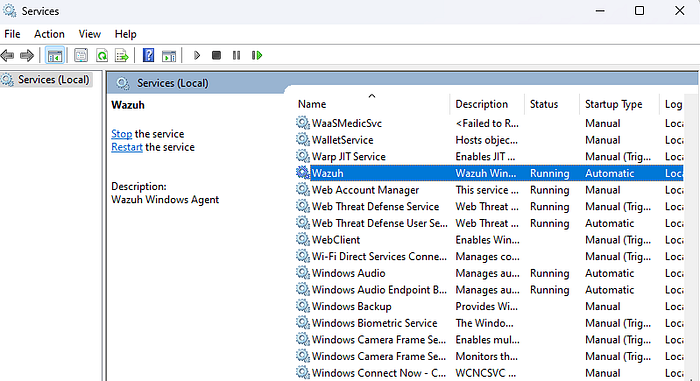Click the Export List toolbar icon
The width and height of the screenshot is (700, 381).
point(122,55)
